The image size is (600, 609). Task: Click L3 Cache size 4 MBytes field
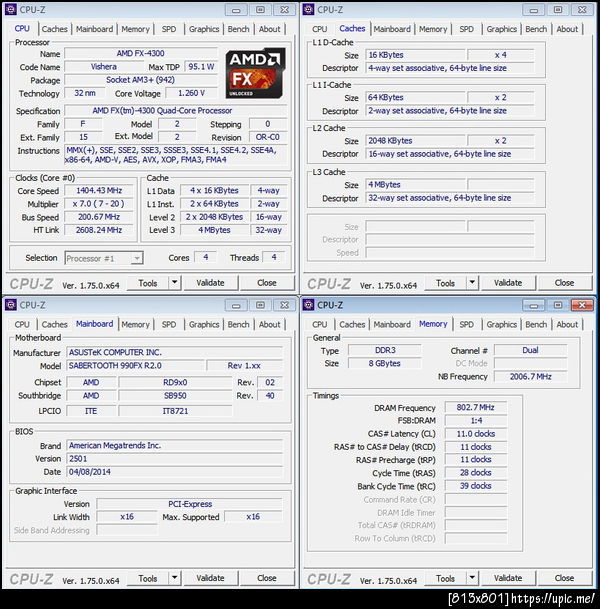(x=415, y=184)
